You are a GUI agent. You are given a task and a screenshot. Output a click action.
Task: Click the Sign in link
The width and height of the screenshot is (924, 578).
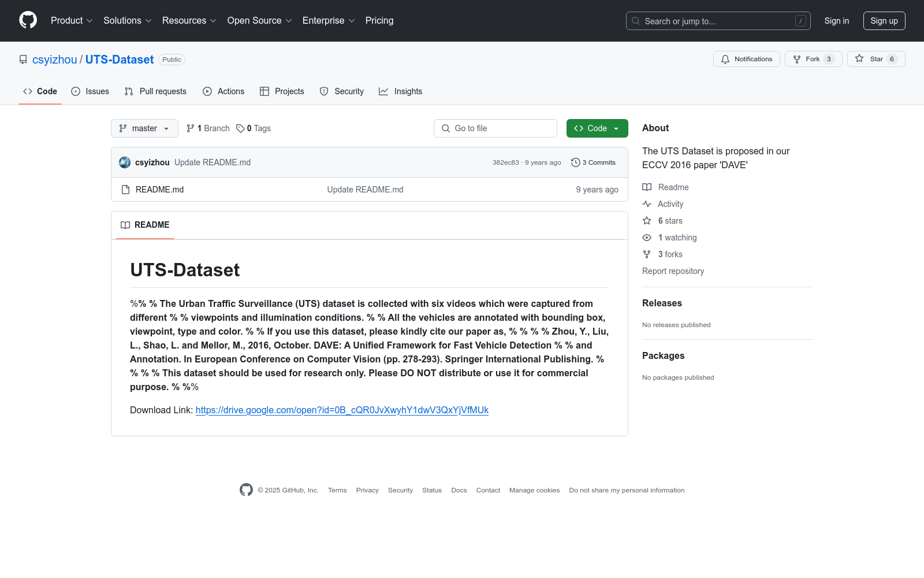[x=837, y=21]
